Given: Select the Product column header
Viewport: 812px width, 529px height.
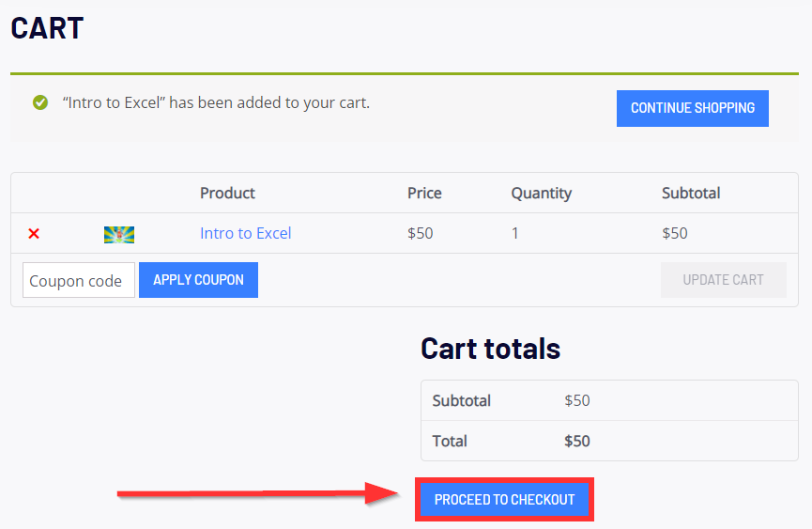Looking at the screenshot, I should pyautogui.click(x=227, y=194).
